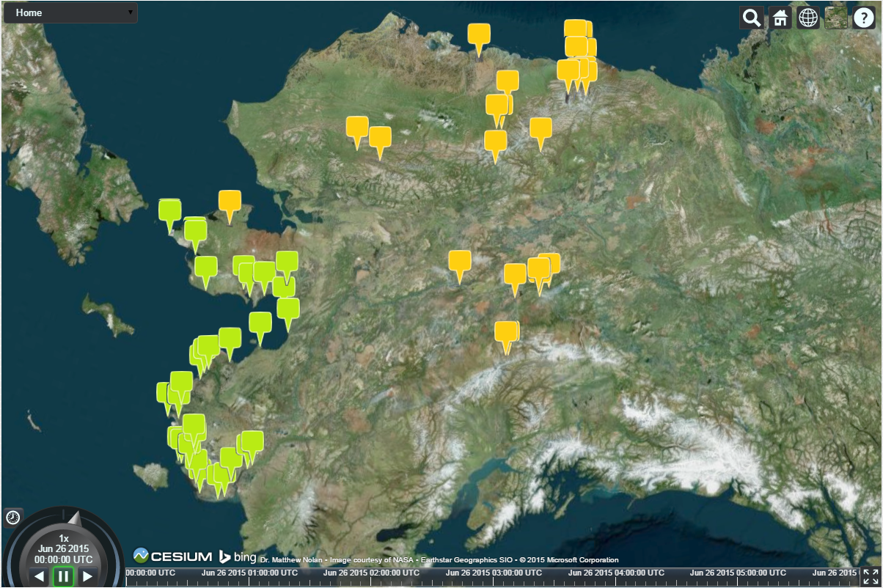The height and width of the screenshot is (588, 883).
Task: Open the globe scene mode picker
Action: tap(808, 18)
